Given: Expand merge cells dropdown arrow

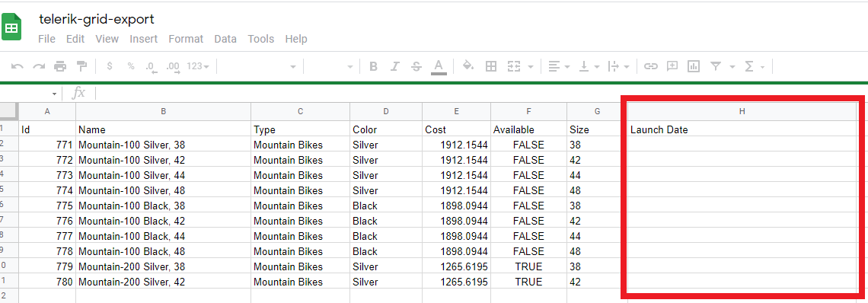Looking at the screenshot, I should click(531, 67).
